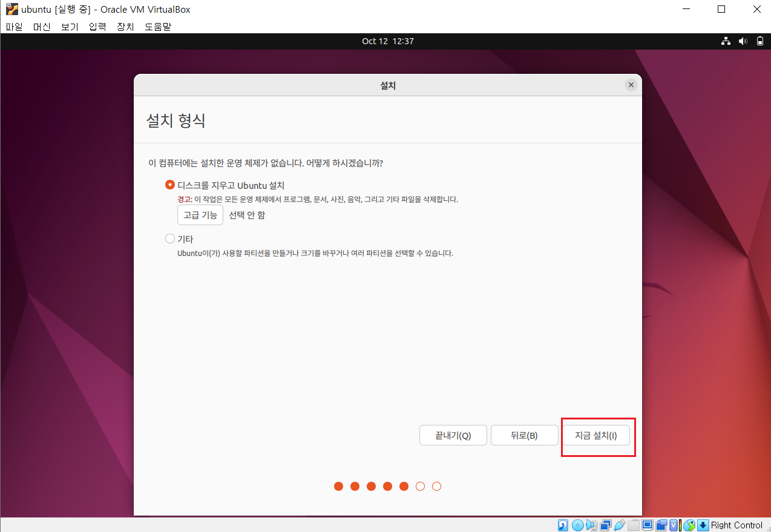The height and width of the screenshot is (532, 771).
Task: Click the Ubuntu network tray icon
Action: pos(726,41)
